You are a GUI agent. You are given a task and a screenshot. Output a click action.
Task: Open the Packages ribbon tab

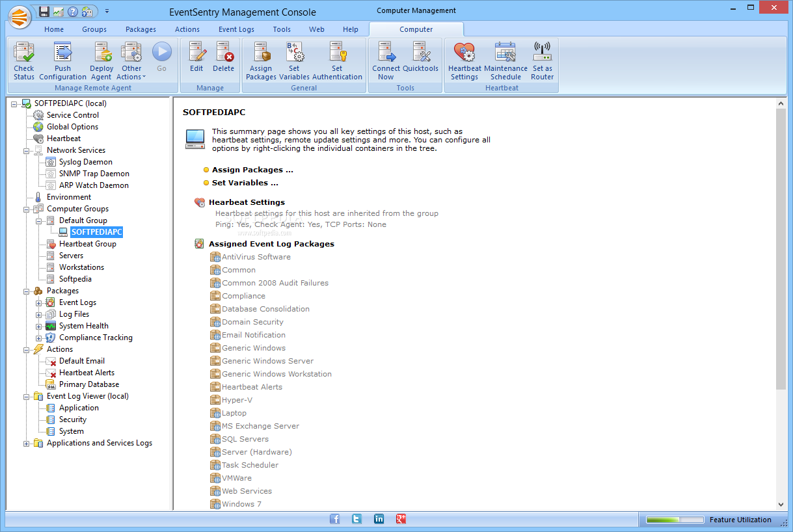141,29
